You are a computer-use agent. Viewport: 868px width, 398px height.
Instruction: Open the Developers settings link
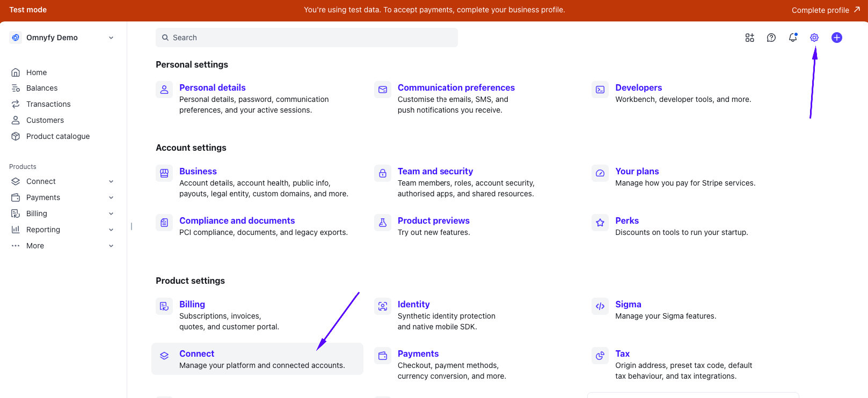(x=639, y=87)
